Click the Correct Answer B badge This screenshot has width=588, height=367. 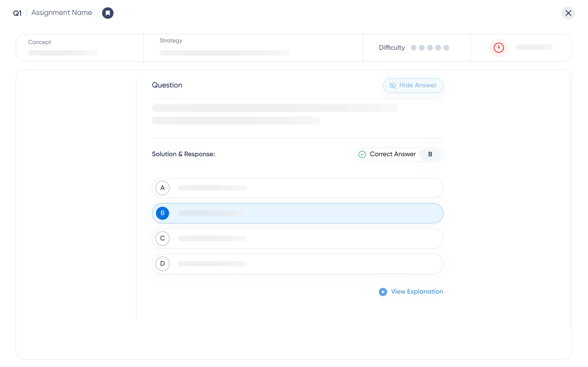[430, 154]
